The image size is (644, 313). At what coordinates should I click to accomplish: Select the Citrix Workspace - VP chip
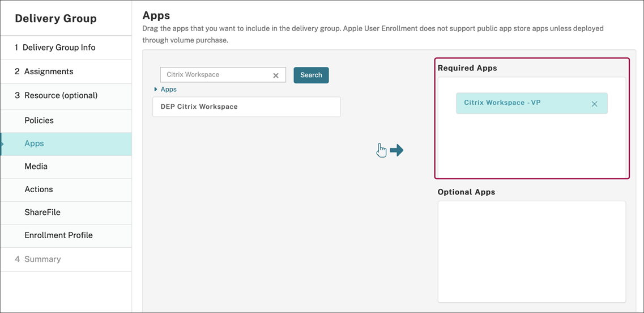510,103
